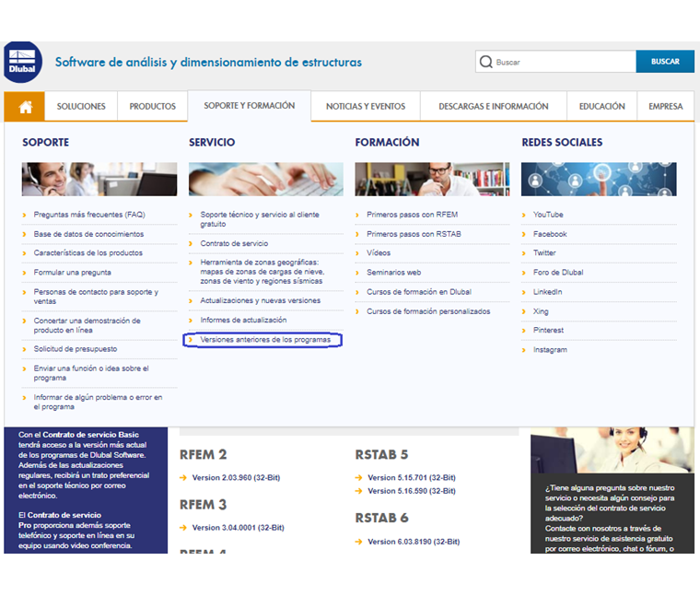The image size is (700, 596).
Task: Open Primeros pasos con RSTAB
Action: pyautogui.click(x=414, y=234)
